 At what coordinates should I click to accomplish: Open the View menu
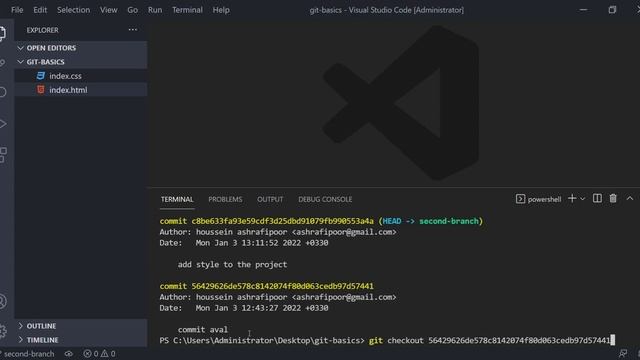point(109,10)
